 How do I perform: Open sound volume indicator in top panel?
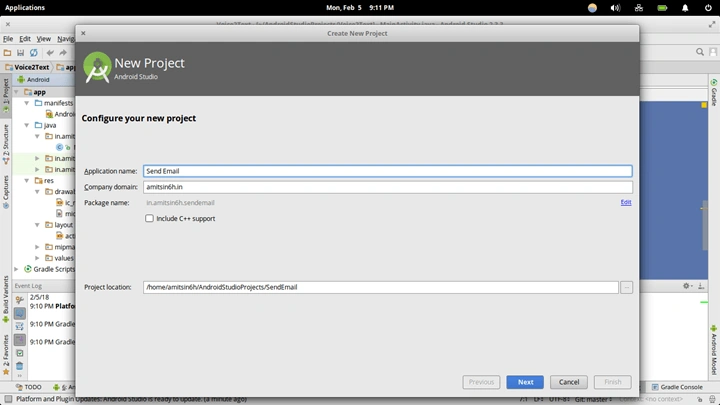(615, 8)
